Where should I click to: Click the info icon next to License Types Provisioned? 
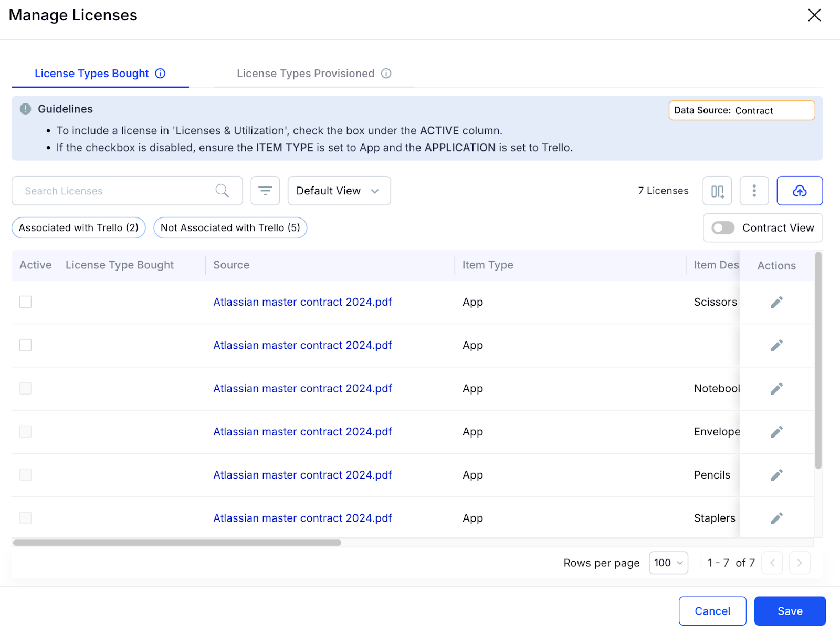(386, 74)
